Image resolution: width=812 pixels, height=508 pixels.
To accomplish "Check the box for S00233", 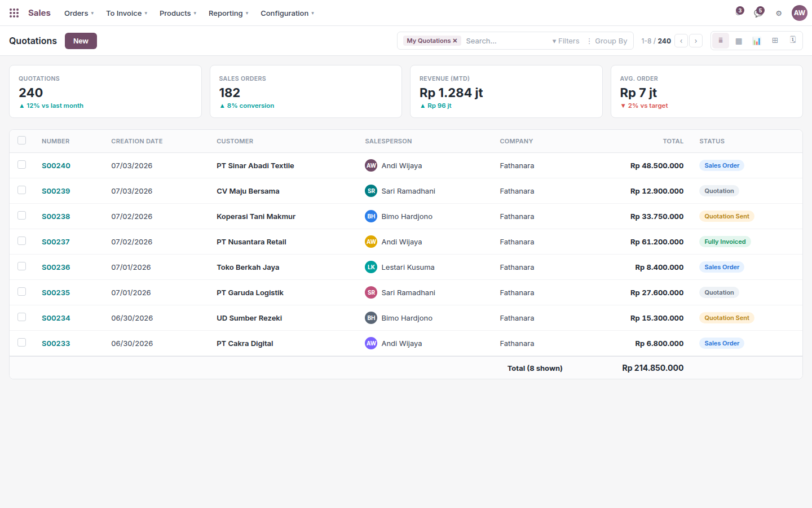I will [22, 343].
